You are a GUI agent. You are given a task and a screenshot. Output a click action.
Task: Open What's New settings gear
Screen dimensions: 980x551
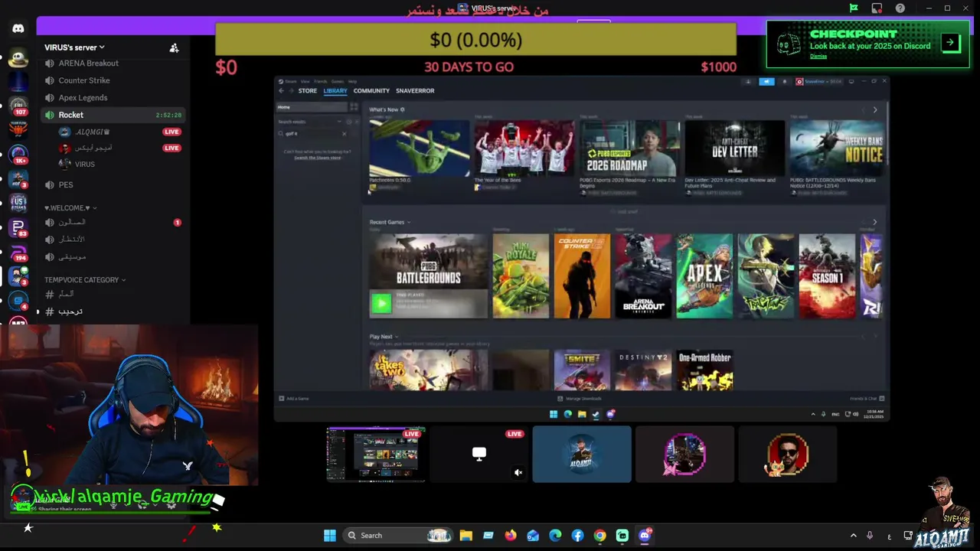pos(403,110)
